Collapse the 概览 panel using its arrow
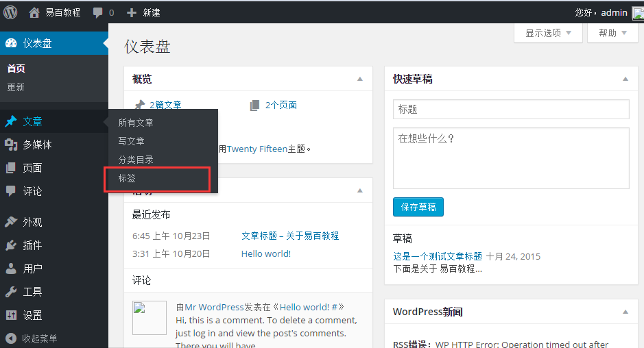644x348 pixels. tap(359, 79)
